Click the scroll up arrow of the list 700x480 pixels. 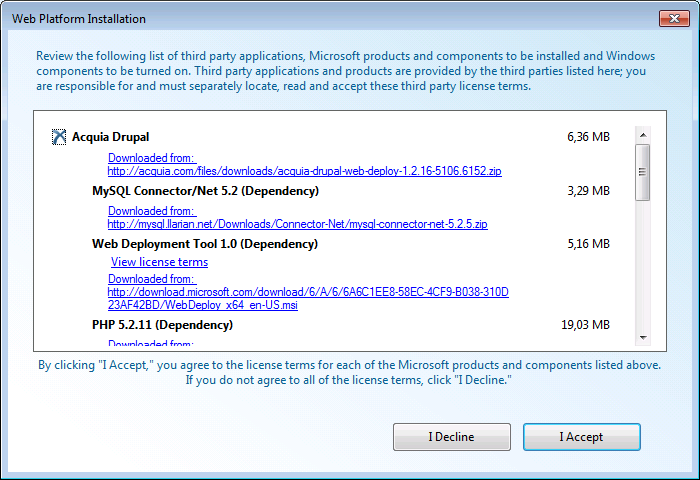coord(643,135)
